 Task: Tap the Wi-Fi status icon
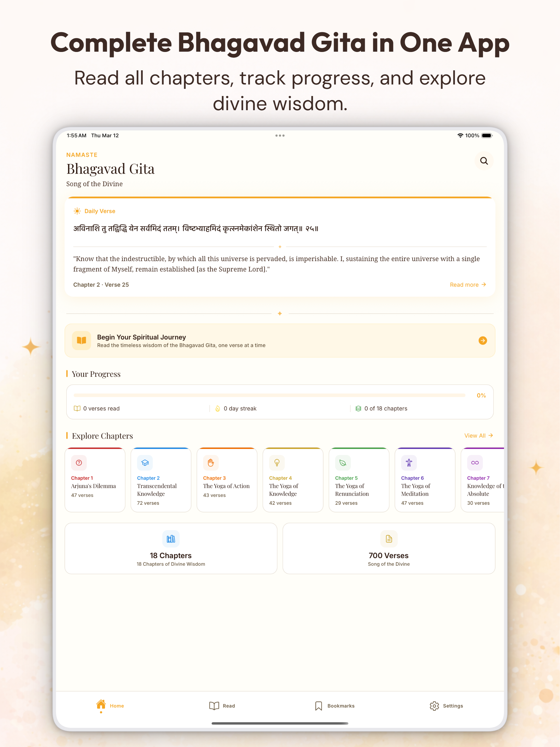pos(460,135)
